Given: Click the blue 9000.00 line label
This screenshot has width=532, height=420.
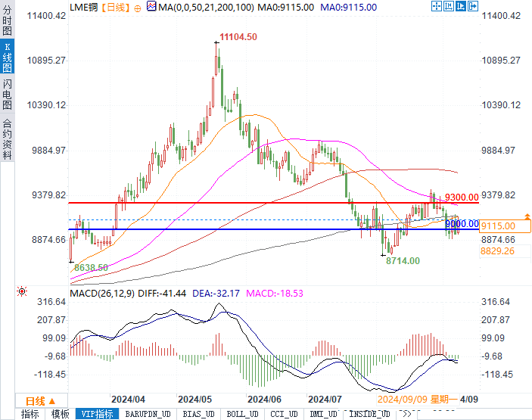Looking at the screenshot, I should pyautogui.click(x=462, y=224).
